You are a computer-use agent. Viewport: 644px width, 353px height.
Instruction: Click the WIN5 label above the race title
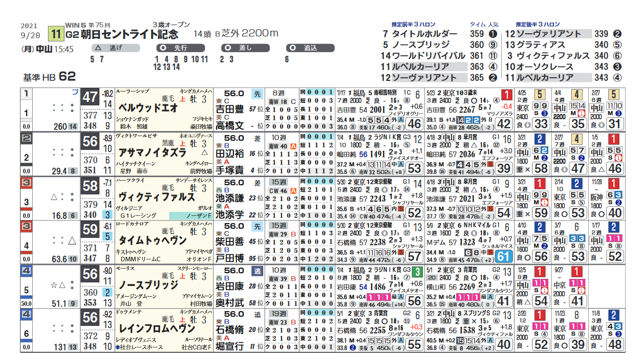coord(76,25)
